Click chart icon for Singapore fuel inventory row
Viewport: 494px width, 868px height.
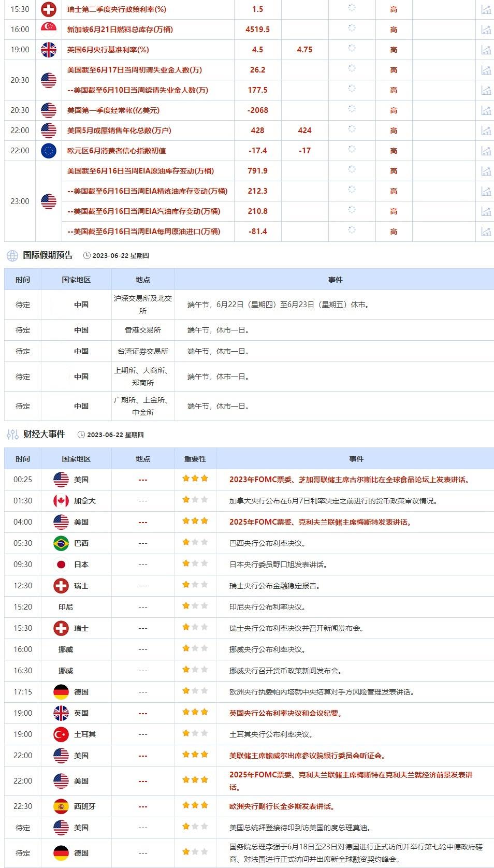click(x=486, y=30)
